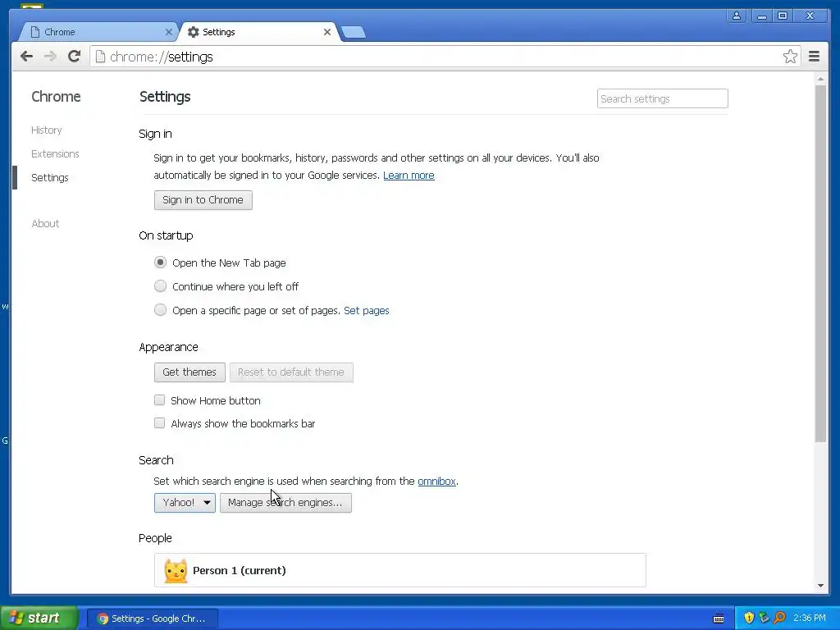Screen dimensions: 840x630
Task: Click the Chrome icon in the taskbar button
Action: pyautogui.click(x=103, y=619)
